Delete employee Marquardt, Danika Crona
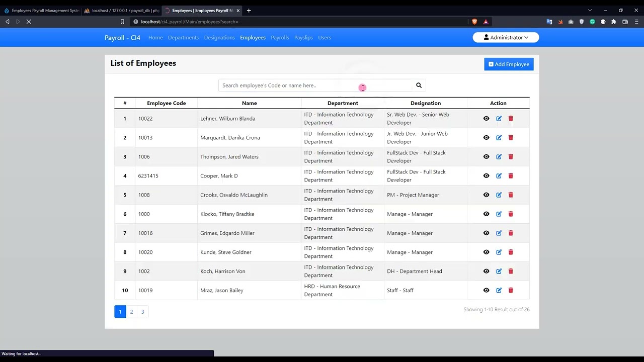 [x=511, y=138]
